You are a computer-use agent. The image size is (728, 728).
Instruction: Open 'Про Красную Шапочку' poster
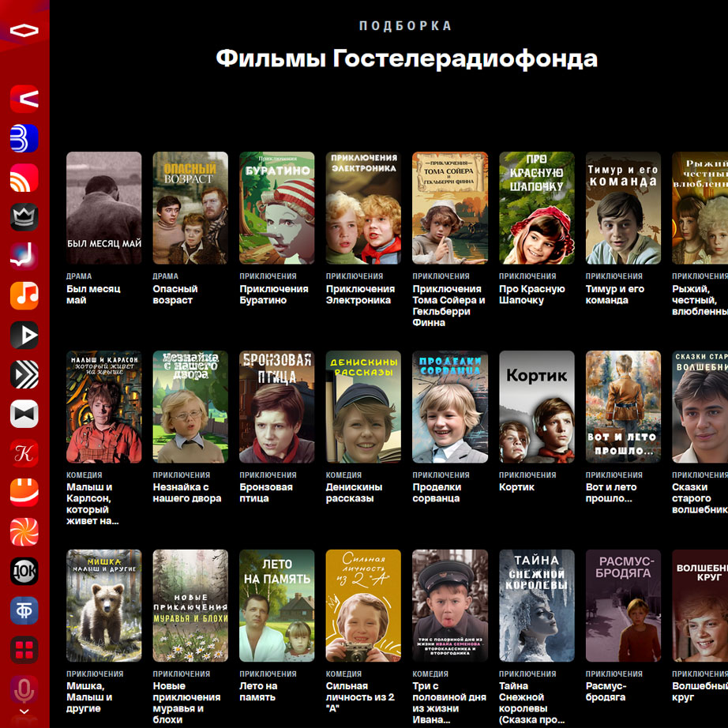pos(536,208)
